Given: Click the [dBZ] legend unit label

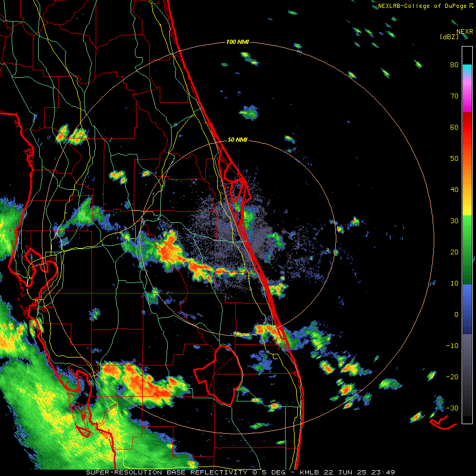Looking at the screenshot, I should pos(449,36).
